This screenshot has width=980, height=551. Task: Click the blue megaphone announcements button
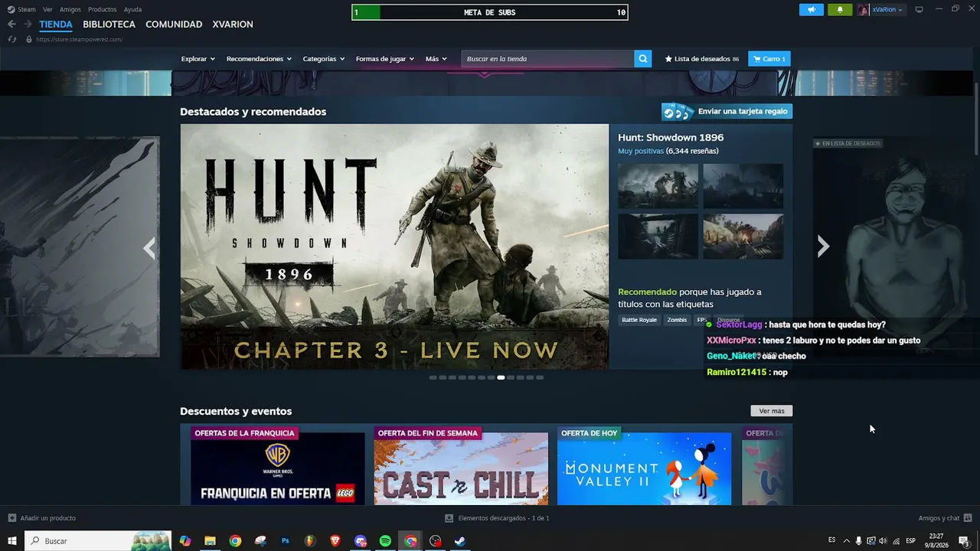tap(812, 10)
